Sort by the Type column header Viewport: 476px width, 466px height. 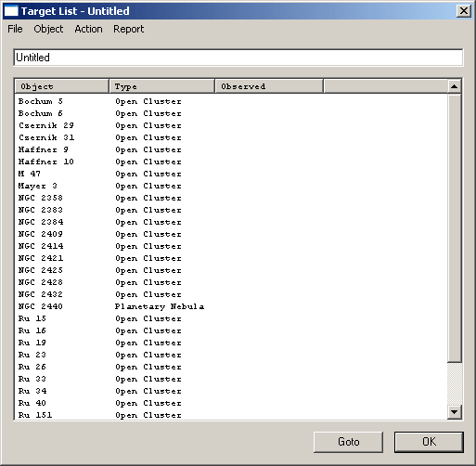pyautogui.click(x=161, y=86)
